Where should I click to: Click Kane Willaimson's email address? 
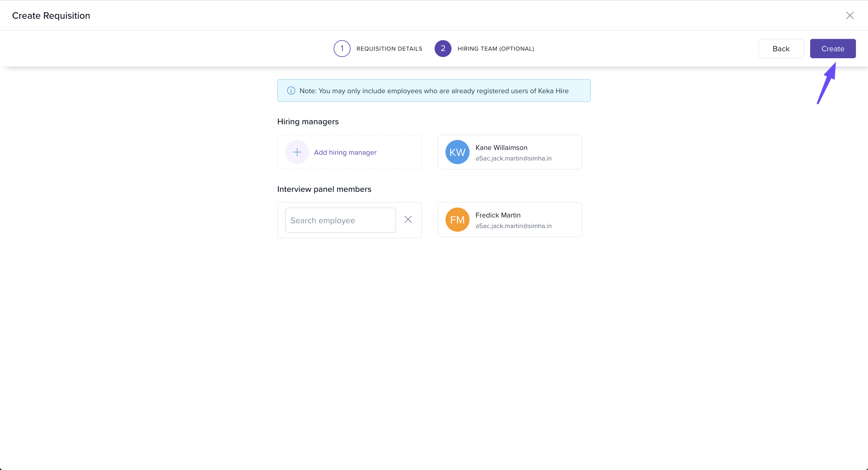(x=513, y=158)
